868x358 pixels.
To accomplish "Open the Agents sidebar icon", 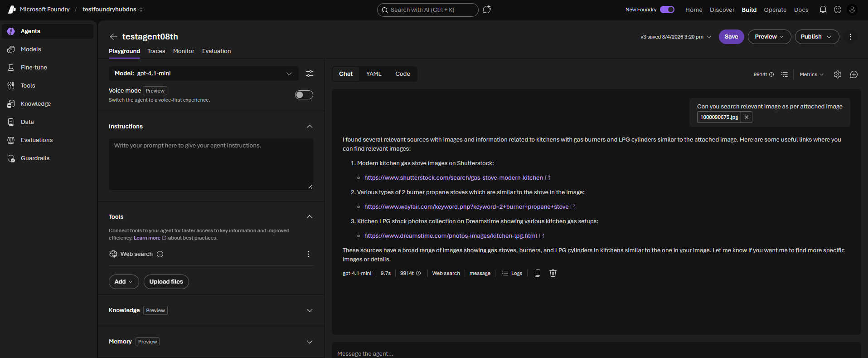I will [x=11, y=31].
